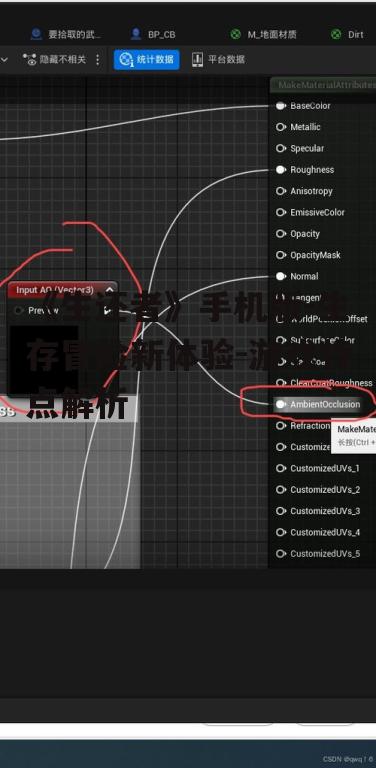Open the 要拾取的武 blueprint tab
This screenshot has height=768, width=376.
click(66, 34)
